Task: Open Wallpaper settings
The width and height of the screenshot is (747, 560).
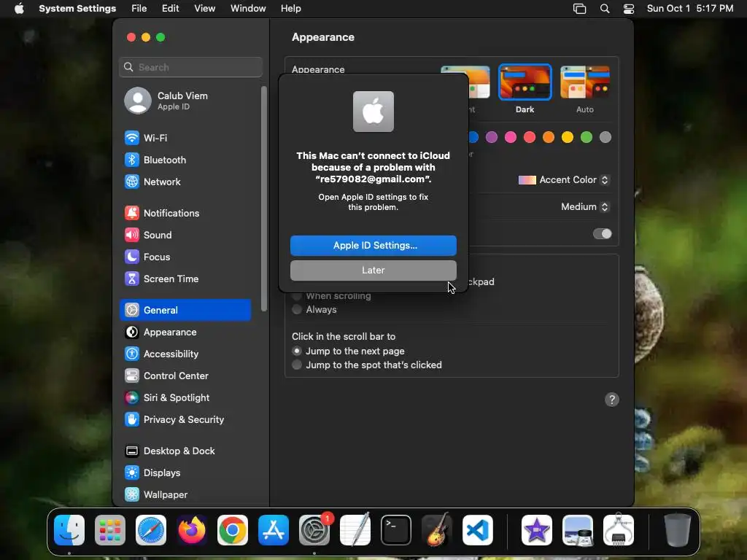Action: [185, 495]
